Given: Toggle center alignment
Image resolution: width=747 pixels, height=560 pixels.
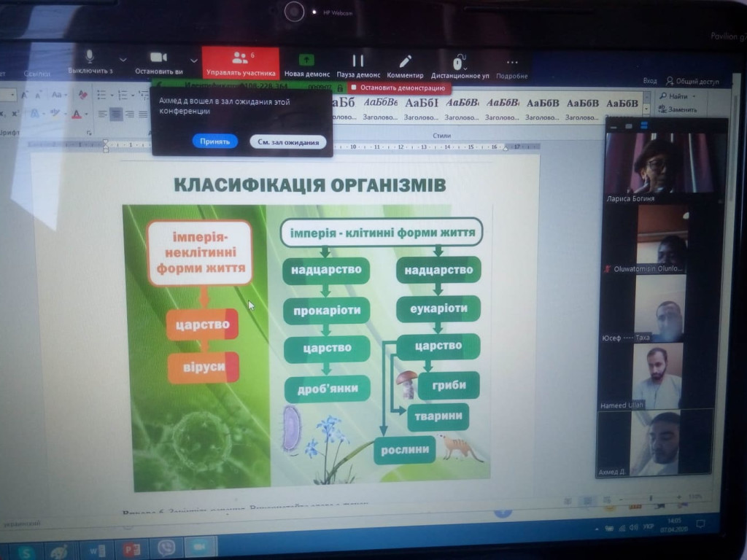Looking at the screenshot, I should point(116,114).
